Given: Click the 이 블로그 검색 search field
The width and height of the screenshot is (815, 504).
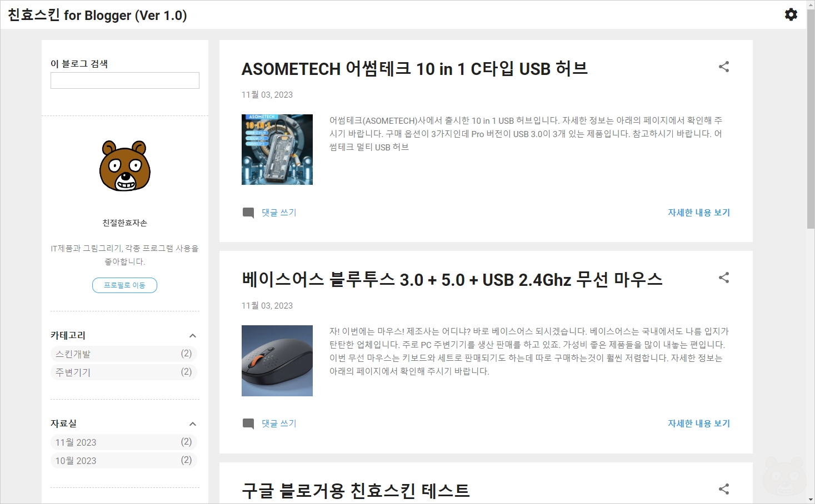Looking at the screenshot, I should coord(125,80).
